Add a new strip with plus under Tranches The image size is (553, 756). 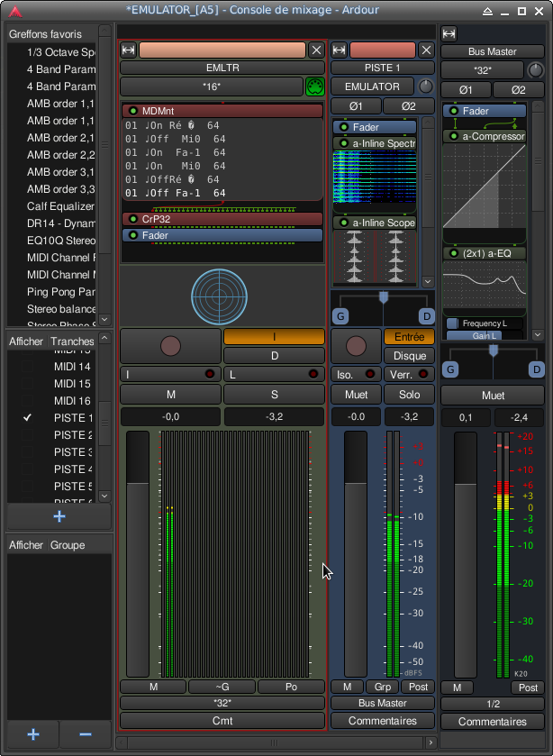[x=59, y=516]
